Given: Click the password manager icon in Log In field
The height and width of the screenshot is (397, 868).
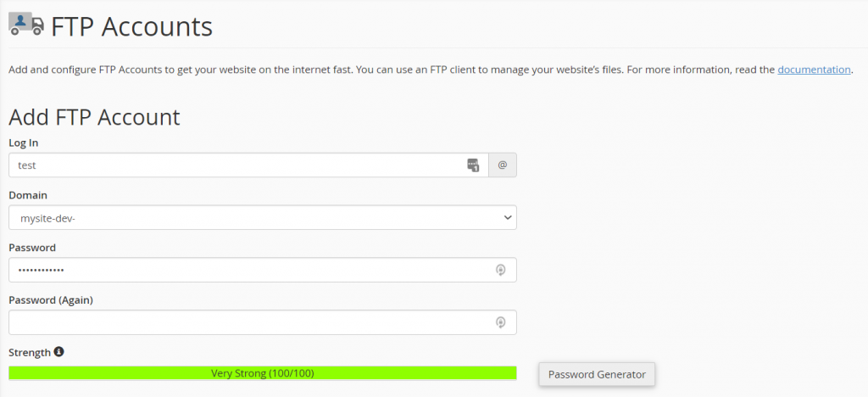Looking at the screenshot, I should (x=473, y=165).
